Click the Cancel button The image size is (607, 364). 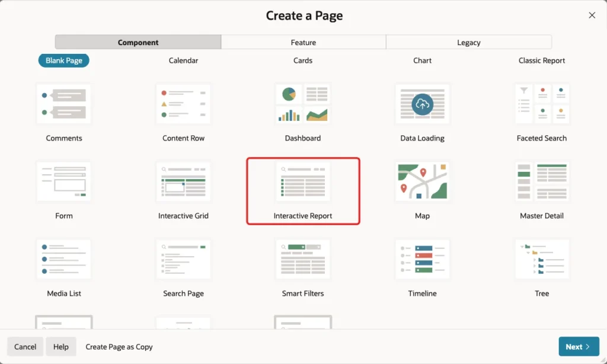click(25, 347)
